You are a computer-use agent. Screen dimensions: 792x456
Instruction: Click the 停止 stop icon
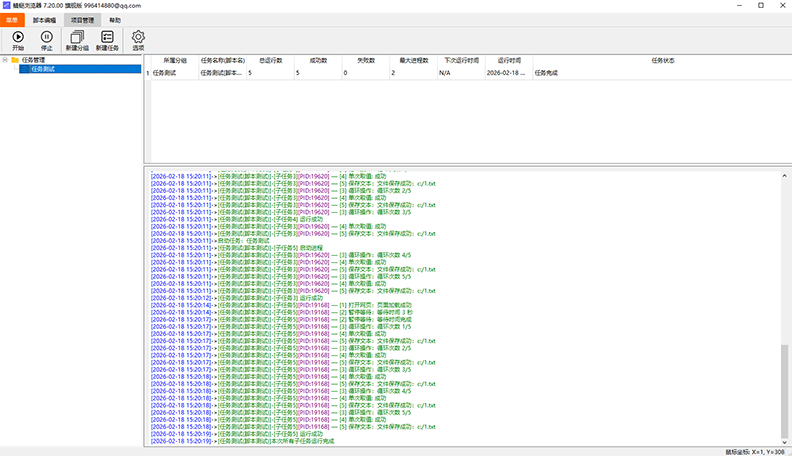[47, 37]
